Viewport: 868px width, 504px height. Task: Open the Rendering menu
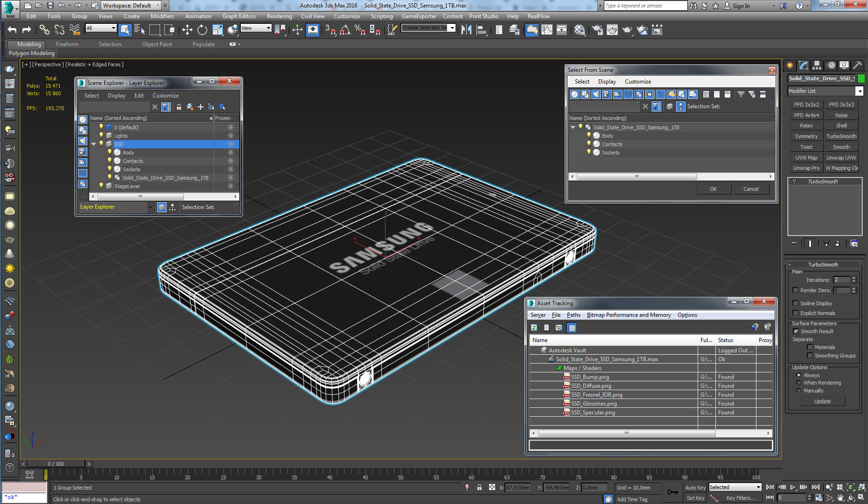pyautogui.click(x=279, y=16)
